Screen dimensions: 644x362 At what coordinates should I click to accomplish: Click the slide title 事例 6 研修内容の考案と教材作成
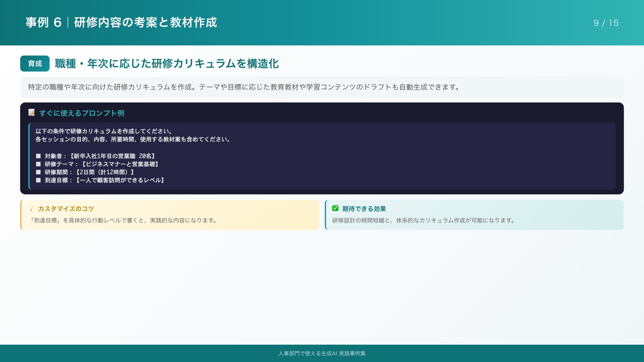point(121,23)
